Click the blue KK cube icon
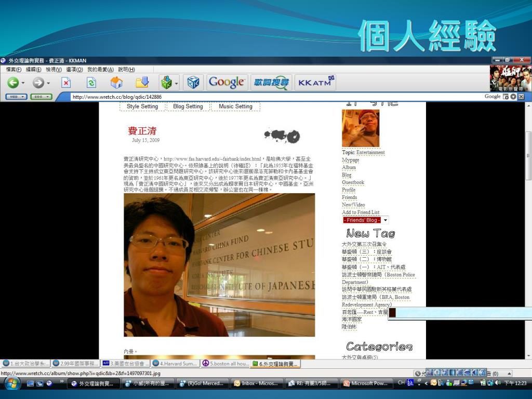Screen dimensions: 532x399 [193, 83]
